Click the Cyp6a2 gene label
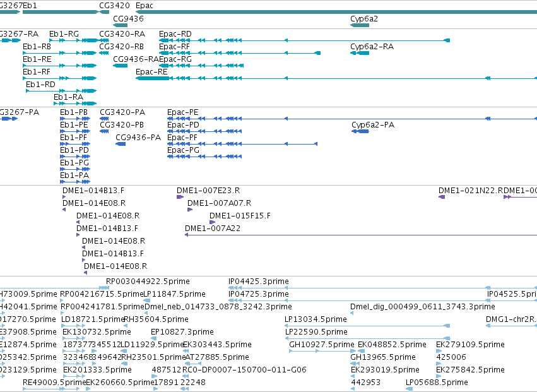 364,18
